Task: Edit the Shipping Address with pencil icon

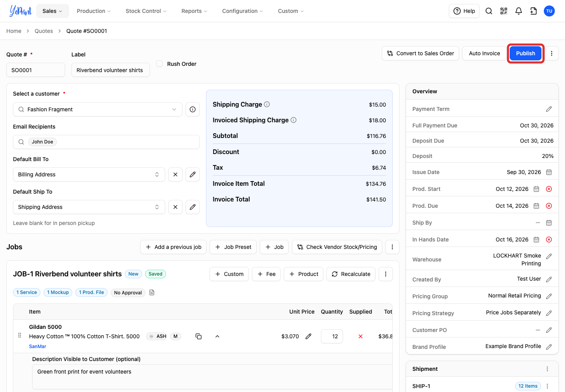Action: (x=193, y=207)
